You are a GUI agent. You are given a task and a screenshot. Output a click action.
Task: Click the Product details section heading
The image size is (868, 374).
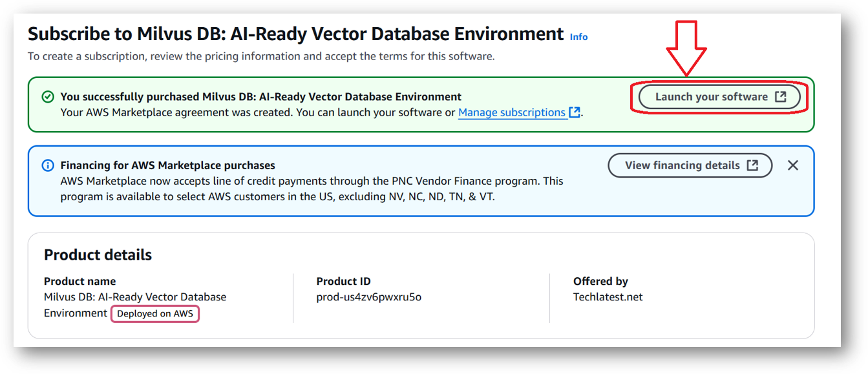pos(97,255)
